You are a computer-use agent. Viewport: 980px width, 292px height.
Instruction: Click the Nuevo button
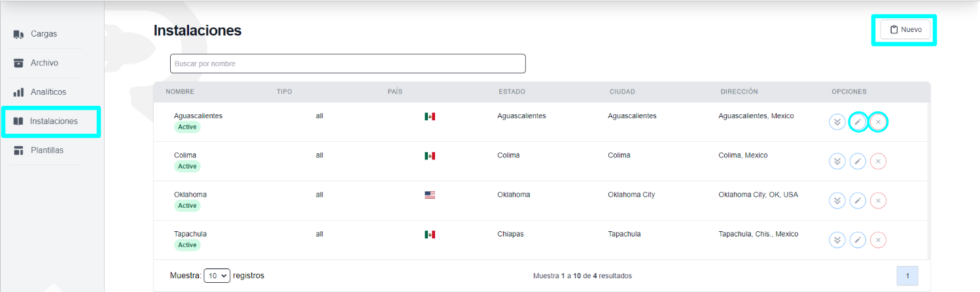tap(905, 29)
